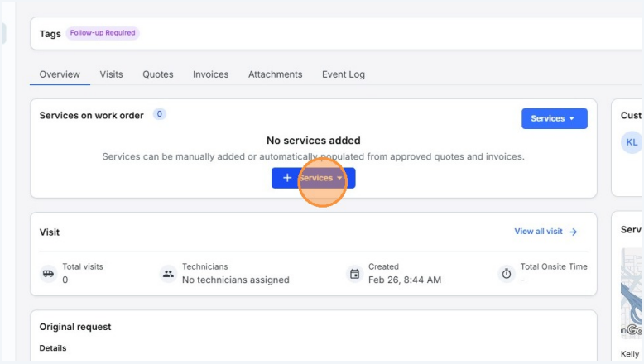Open the top-right blue Services dropdown
Viewport: 644px width, 364px height.
(553, 118)
